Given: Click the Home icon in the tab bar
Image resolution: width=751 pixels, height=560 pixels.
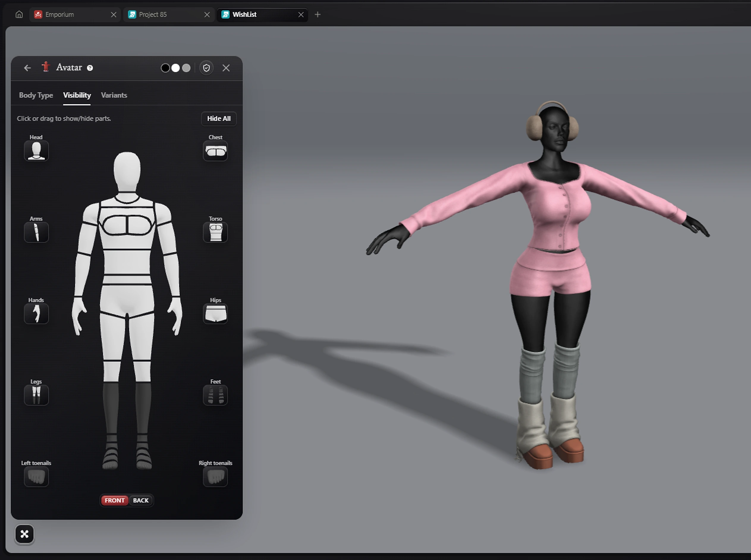Looking at the screenshot, I should coord(19,15).
